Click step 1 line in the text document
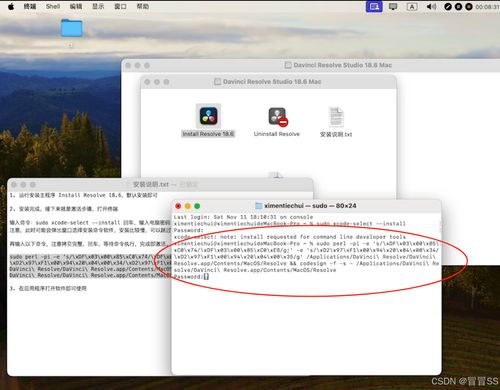This screenshot has width=500, height=390. 83,195
